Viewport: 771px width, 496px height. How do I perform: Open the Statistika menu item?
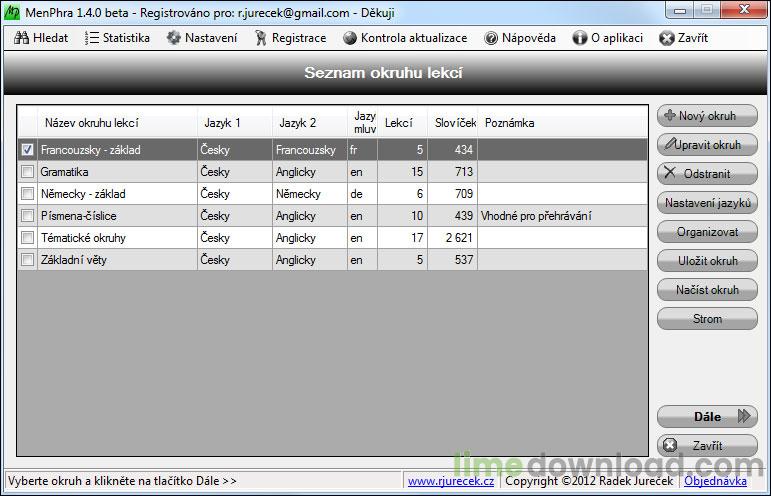(x=117, y=38)
